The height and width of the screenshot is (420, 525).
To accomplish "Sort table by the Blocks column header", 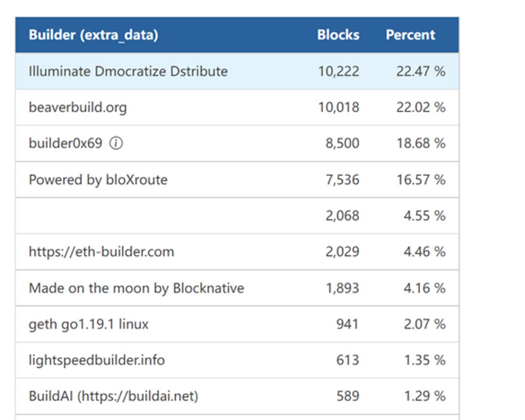I will [x=338, y=35].
